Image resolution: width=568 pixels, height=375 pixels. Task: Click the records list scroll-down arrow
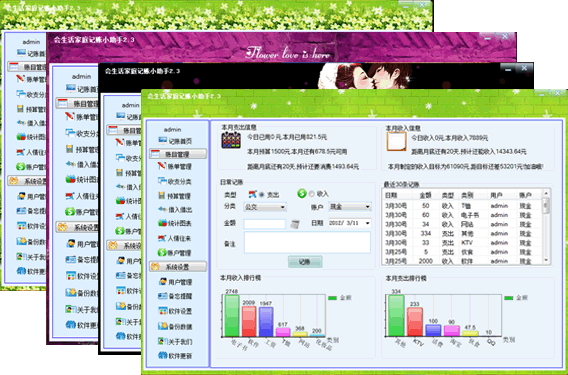tap(546, 260)
